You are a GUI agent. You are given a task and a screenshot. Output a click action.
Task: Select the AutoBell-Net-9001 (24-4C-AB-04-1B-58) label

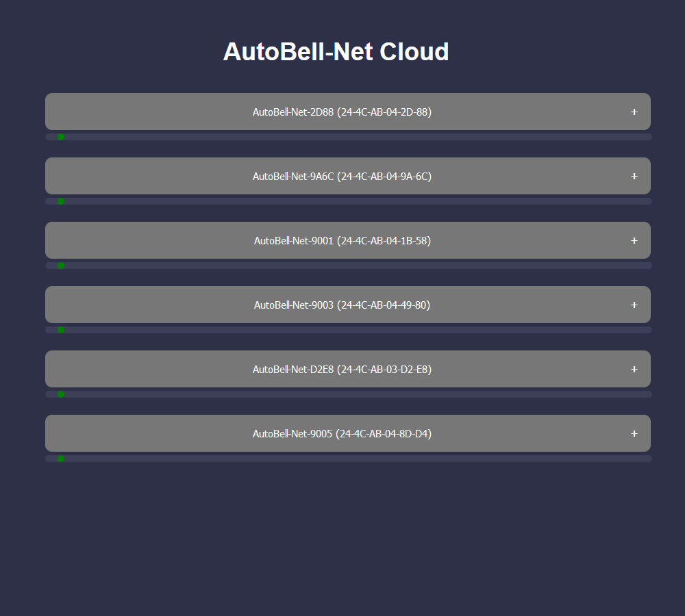(342, 240)
